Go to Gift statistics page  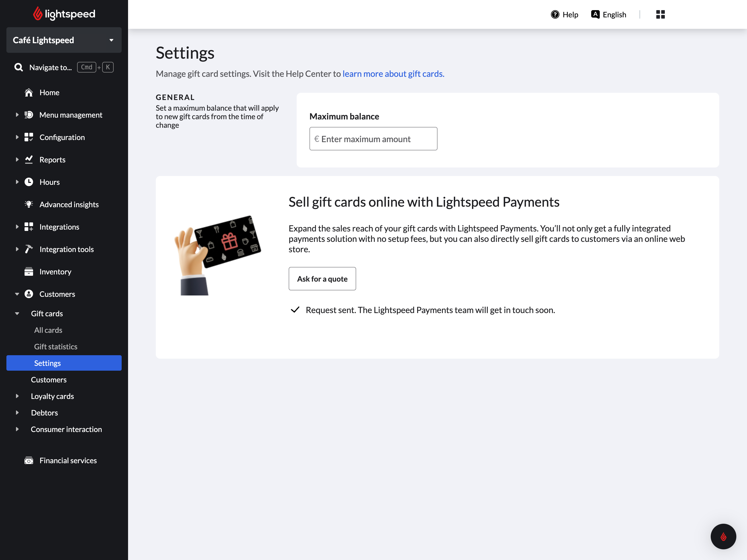(55, 347)
